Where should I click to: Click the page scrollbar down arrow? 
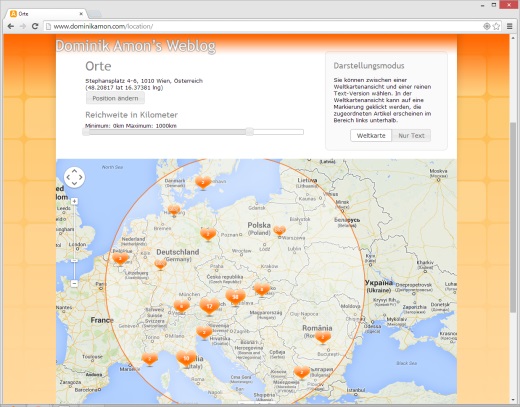coord(513,400)
